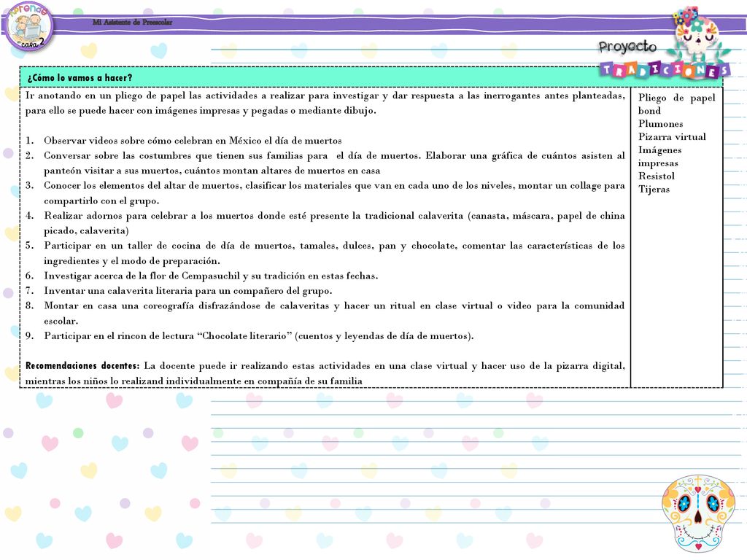
Task: Select item 8 'Montar en casa una coreografía'
Action: [x=325, y=313]
